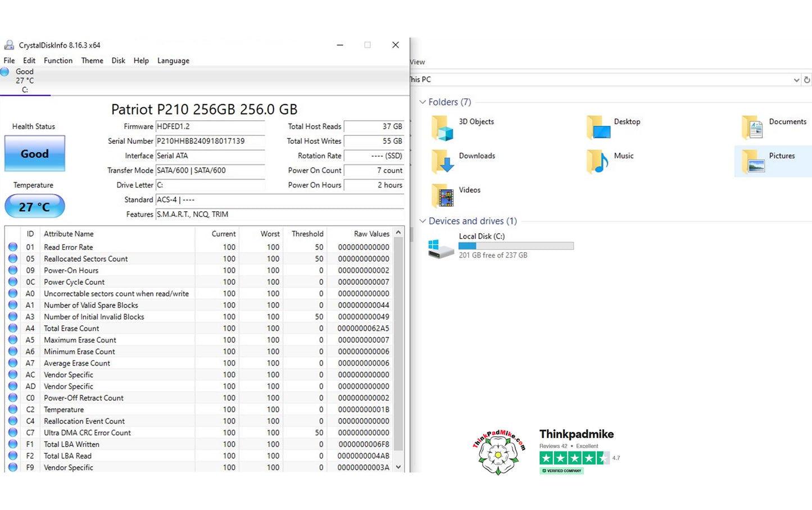Open the Language menu

173,61
